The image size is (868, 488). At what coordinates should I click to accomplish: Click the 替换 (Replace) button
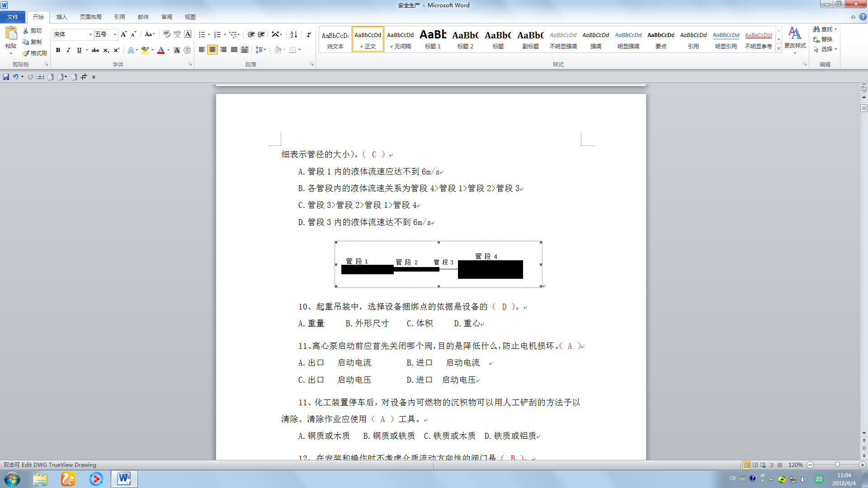click(823, 39)
